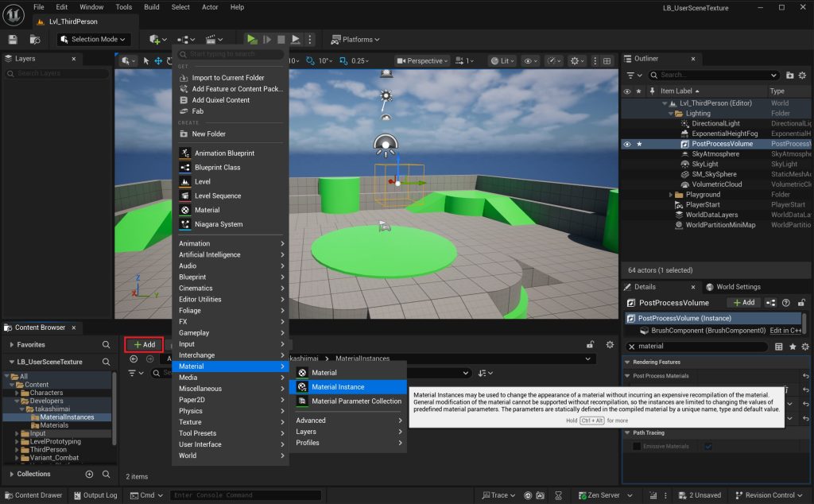Screen dimensions: 814x504
Task: Choose Material Instance from submenu
Action: pyautogui.click(x=338, y=387)
